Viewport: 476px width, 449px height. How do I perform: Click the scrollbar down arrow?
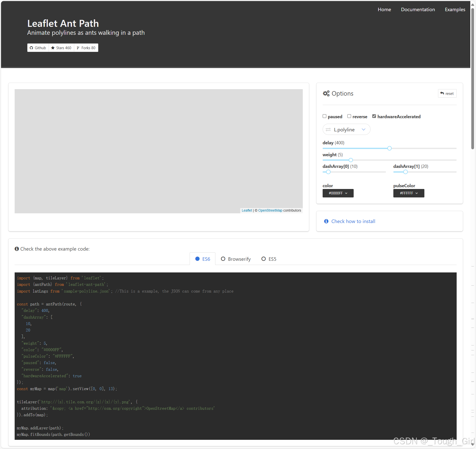473,445
